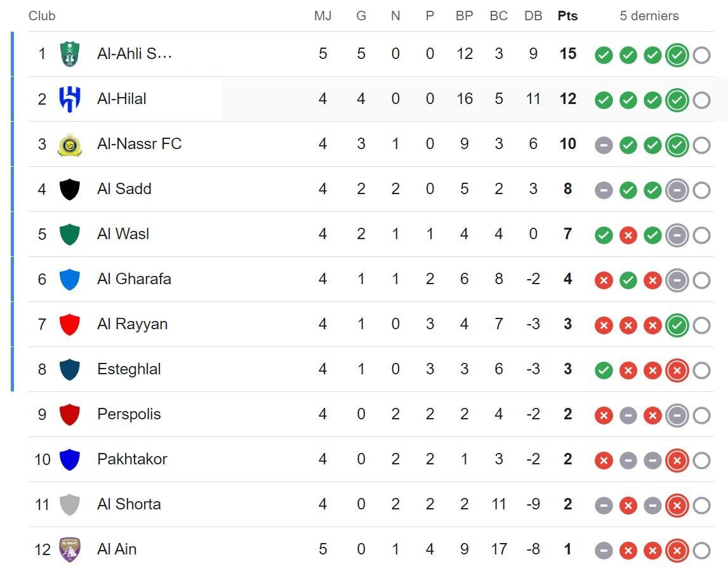Screen dimensions: 728x576
Task: Click the '5 derniers' column header
Action: point(649,16)
